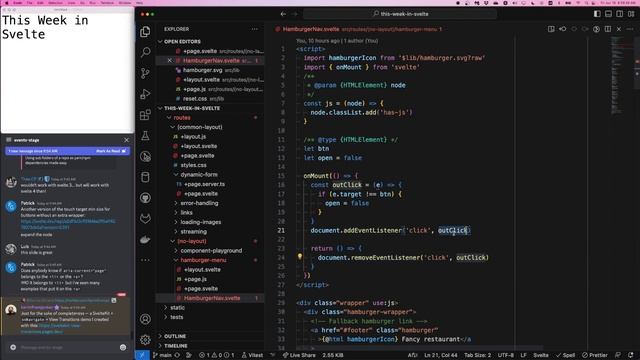Toggle primary side bar visibility

[x=597, y=14]
